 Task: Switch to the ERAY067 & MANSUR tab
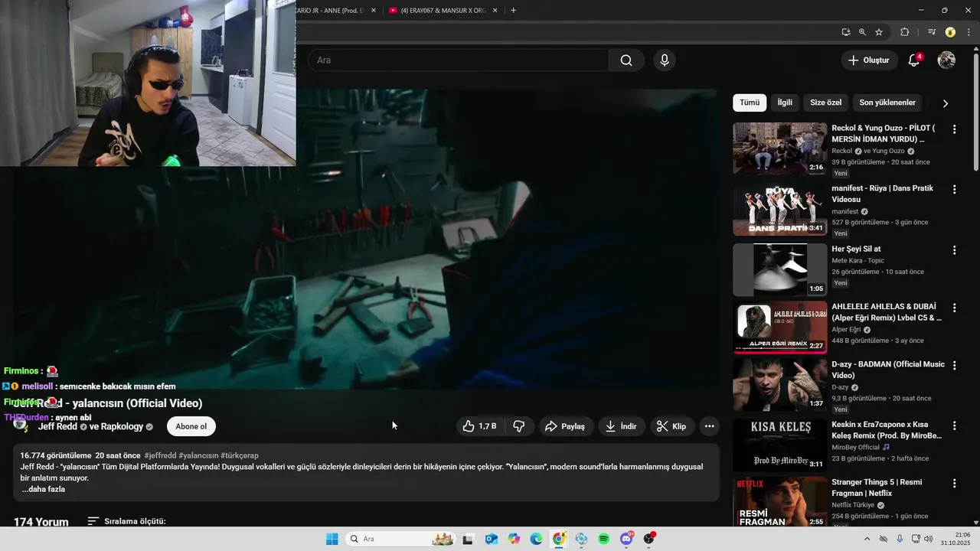pyautogui.click(x=443, y=11)
